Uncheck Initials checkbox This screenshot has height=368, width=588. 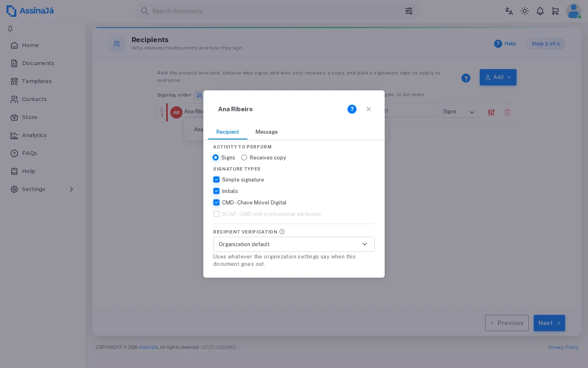click(216, 191)
